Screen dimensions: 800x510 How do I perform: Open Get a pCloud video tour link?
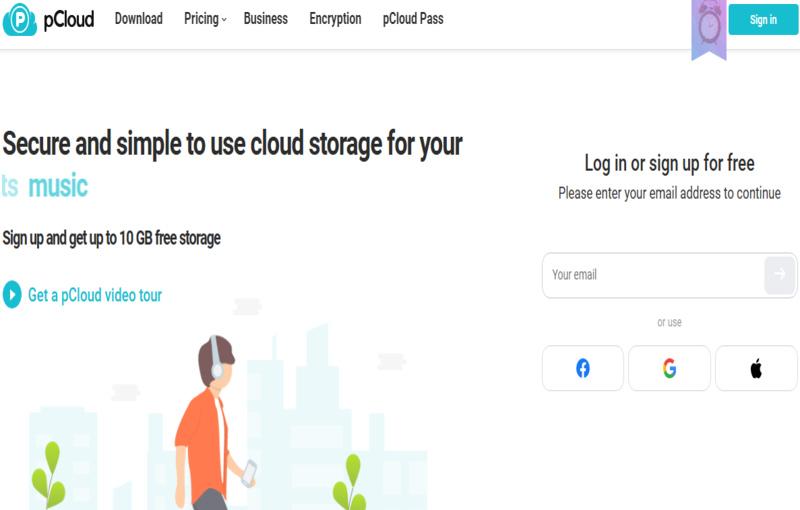point(95,295)
